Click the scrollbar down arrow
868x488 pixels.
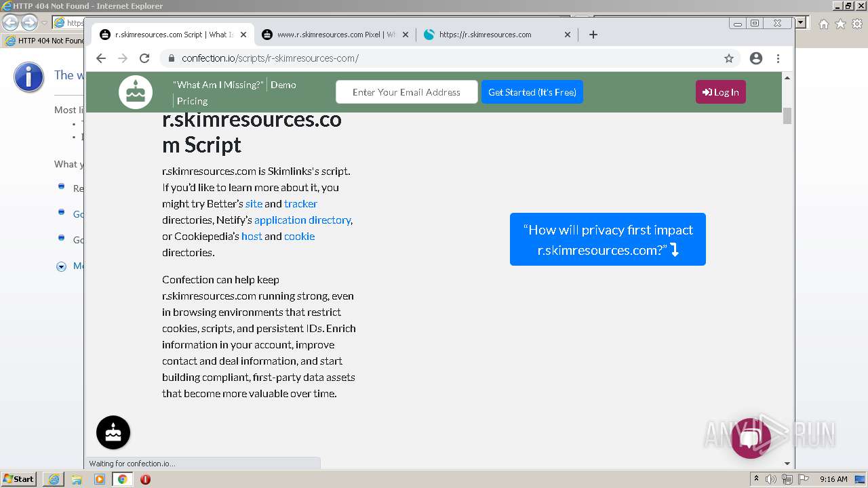click(787, 464)
